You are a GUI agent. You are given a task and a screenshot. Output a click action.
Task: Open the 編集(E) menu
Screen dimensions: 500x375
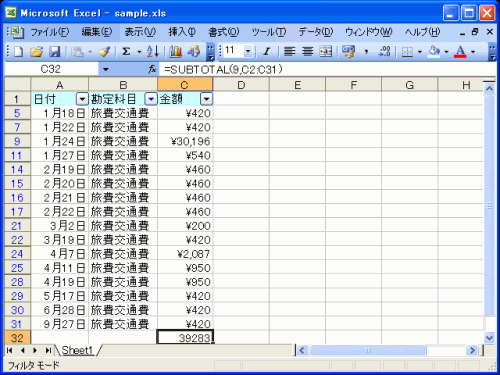(97, 32)
